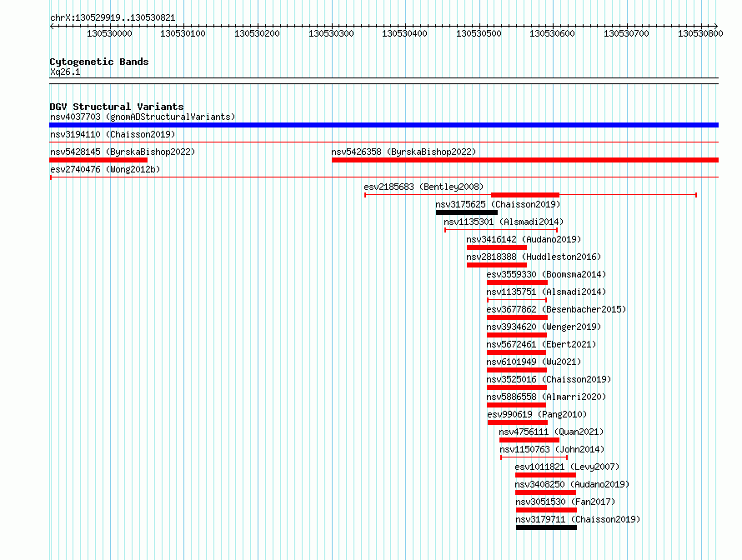This screenshot has height=560, width=742.
Task: Open variant esv3677862 (Besenbacher2015) label
Action: 556,309
